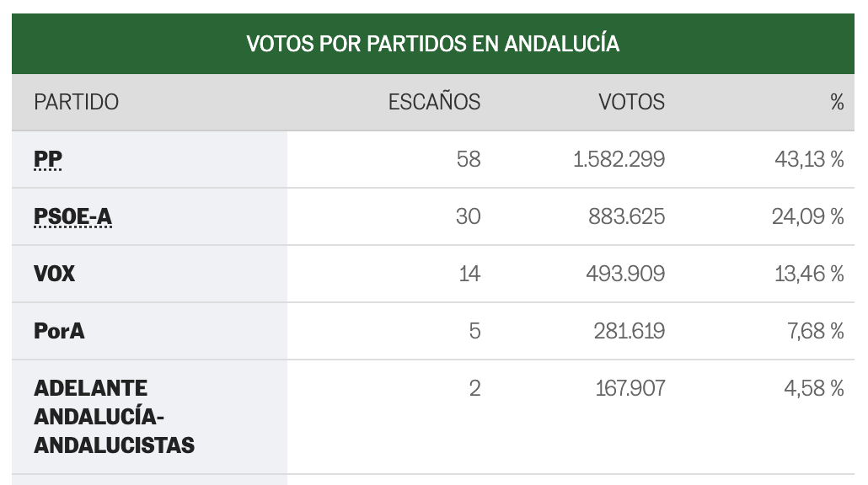Select Adelante Andalucía percentage 4,58 %
The height and width of the screenshot is (485, 868).
click(x=814, y=388)
